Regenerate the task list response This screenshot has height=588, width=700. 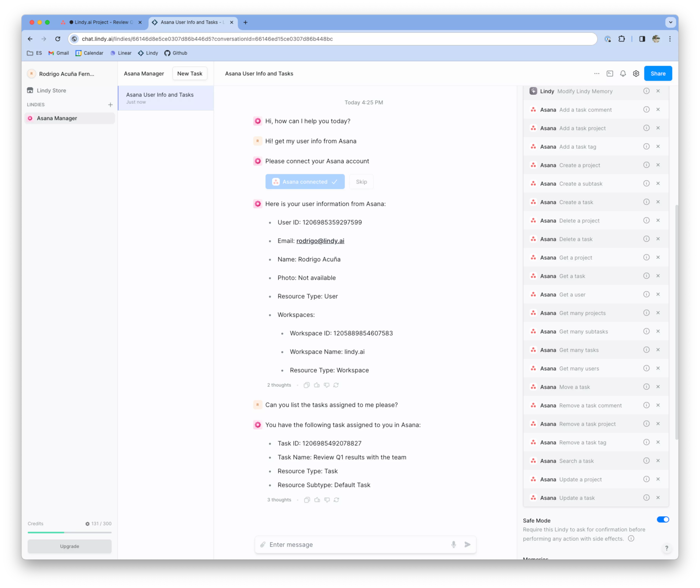tap(336, 500)
